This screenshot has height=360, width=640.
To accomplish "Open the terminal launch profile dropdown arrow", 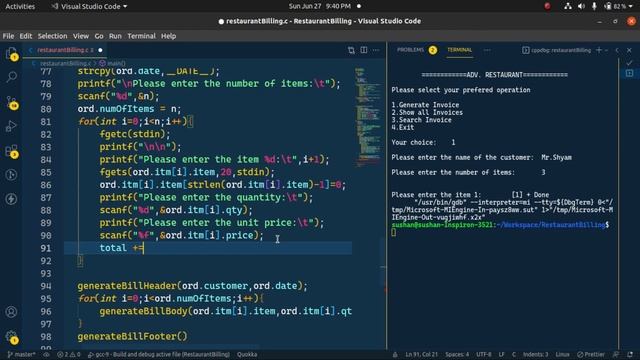I will 607,50.
